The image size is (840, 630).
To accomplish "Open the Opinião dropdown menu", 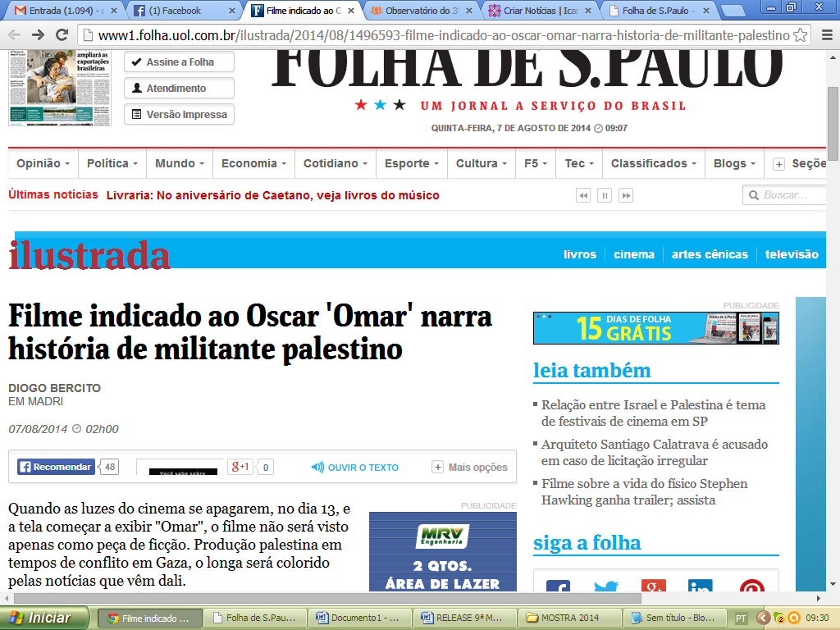I will 43,163.
